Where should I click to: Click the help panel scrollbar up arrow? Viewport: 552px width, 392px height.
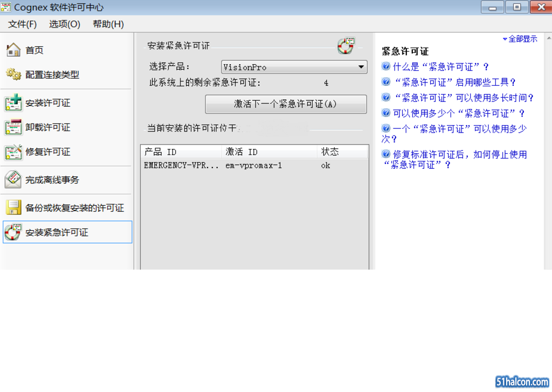pyautogui.click(x=548, y=38)
